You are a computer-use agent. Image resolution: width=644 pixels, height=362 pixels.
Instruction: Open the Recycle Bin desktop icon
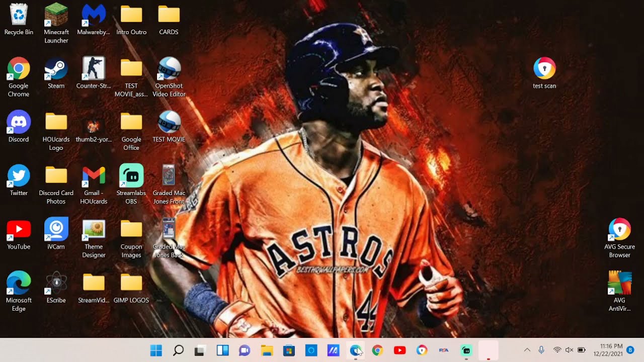tap(19, 20)
